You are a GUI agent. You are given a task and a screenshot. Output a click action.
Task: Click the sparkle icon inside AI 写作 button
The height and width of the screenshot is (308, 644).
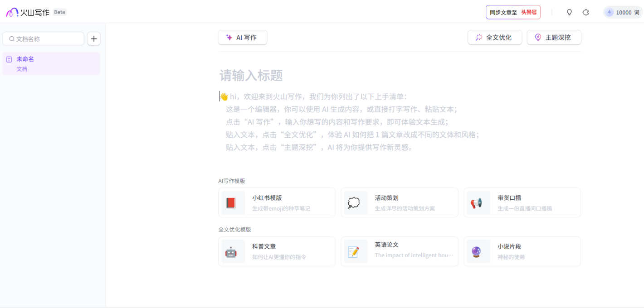229,37
